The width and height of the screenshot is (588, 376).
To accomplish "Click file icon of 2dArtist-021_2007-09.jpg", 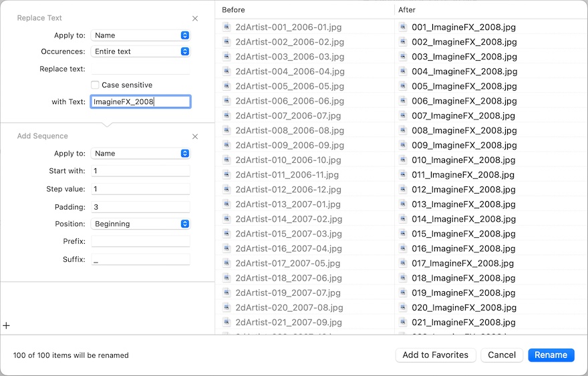I will 227,322.
